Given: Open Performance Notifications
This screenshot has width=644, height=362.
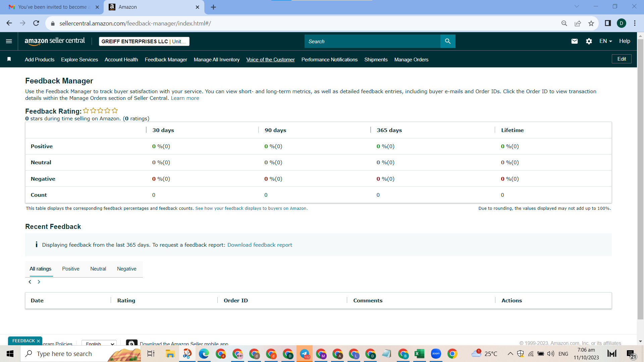Looking at the screenshot, I should (330, 60).
